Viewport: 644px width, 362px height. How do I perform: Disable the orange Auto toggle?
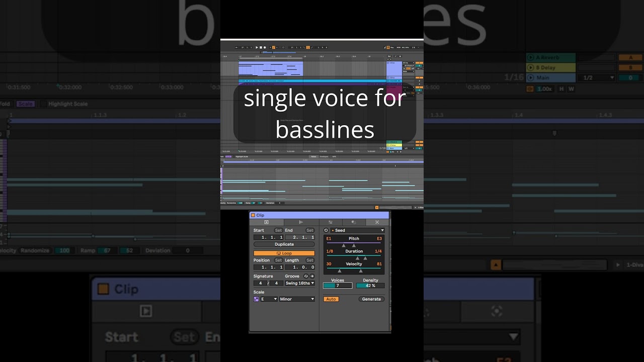pyautogui.click(x=331, y=299)
